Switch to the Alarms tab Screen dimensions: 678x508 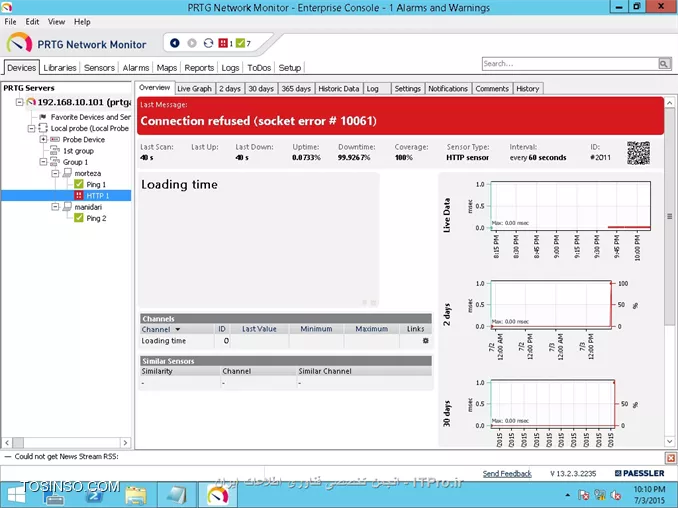point(136,68)
